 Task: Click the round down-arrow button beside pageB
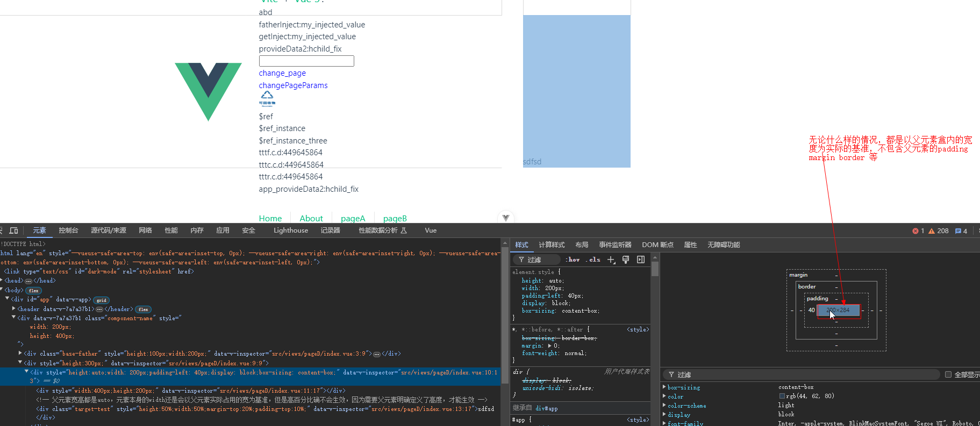[x=505, y=218]
